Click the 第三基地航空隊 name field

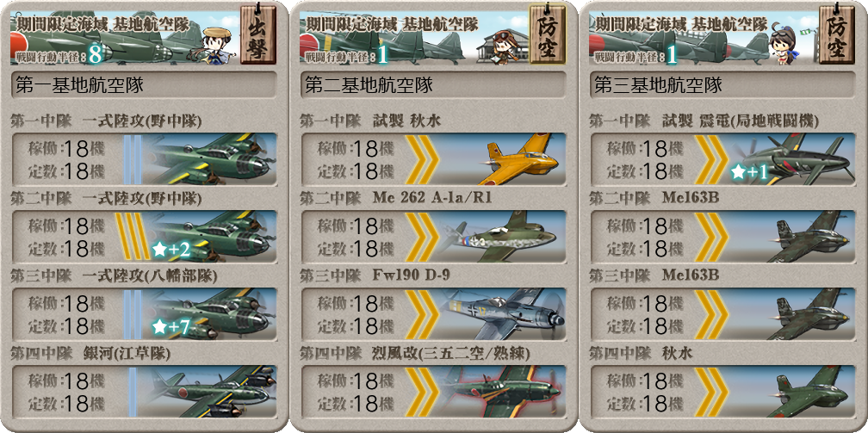[722, 84]
